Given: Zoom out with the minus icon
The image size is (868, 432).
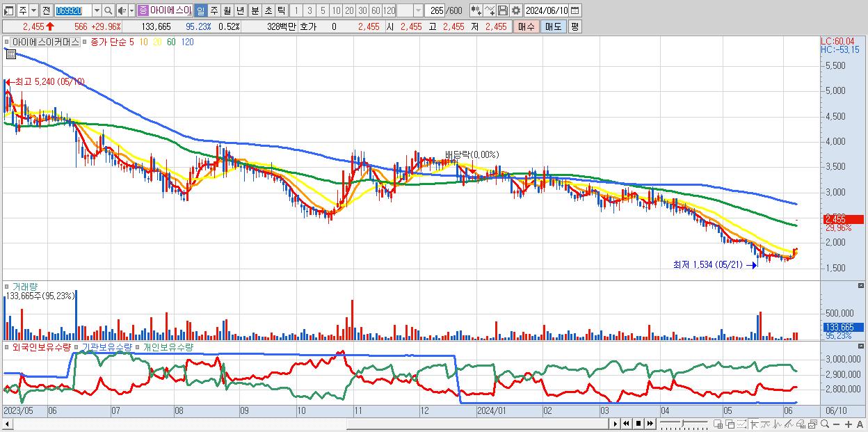Looking at the screenshot, I should (836, 424).
